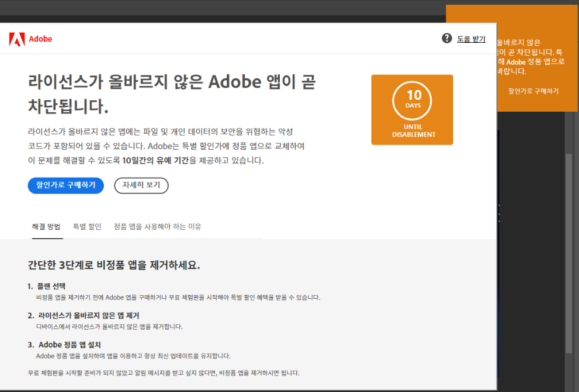Click 할인가로 구매하기 in orange notification

coord(533,91)
